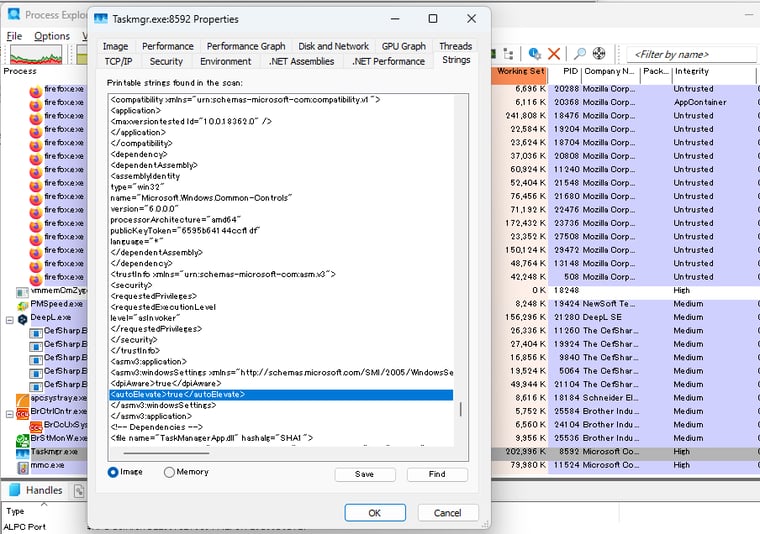The image size is (760, 534).
Task: Confirm with the OK button
Action: point(375,513)
